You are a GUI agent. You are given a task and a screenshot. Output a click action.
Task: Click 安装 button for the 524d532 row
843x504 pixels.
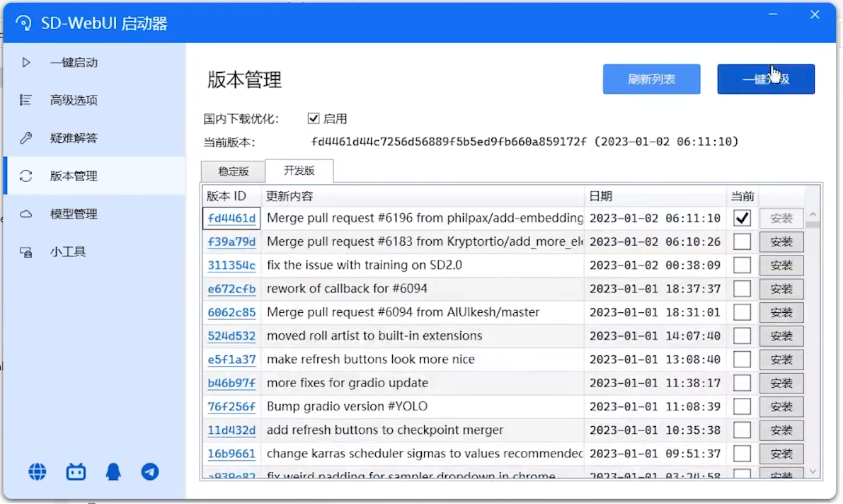781,336
